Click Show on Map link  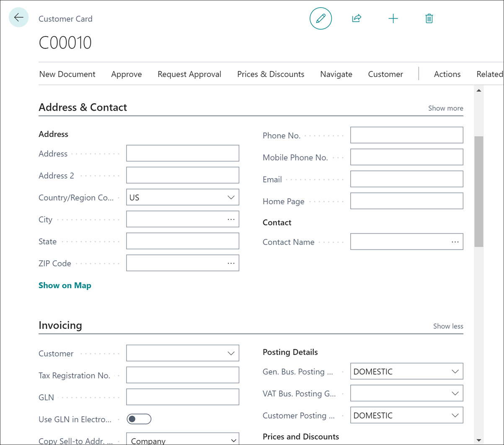65,285
